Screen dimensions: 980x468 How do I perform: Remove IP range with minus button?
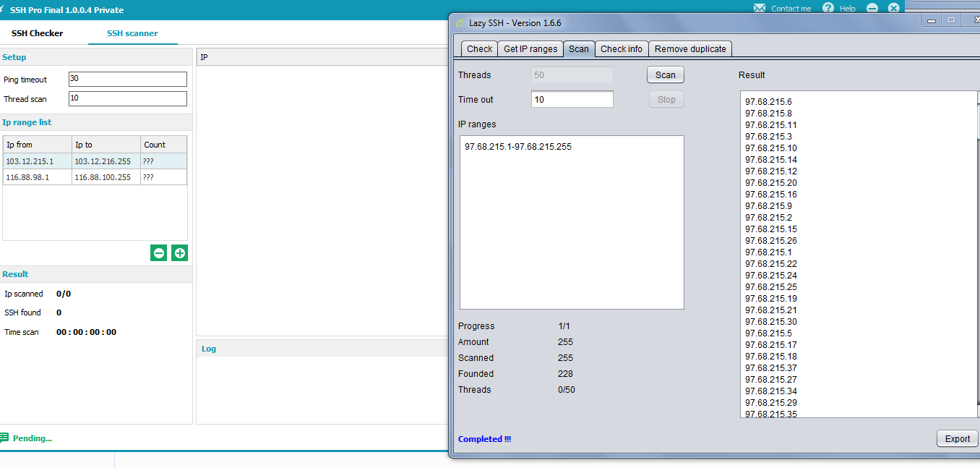[x=158, y=253]
